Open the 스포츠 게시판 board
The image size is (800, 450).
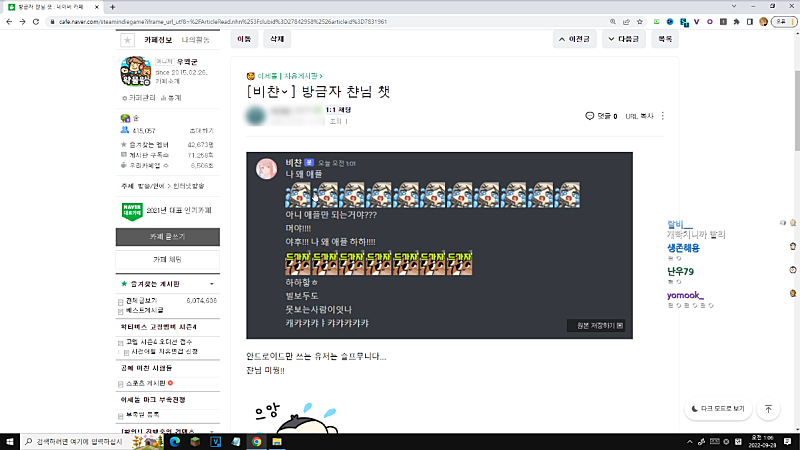[146, 383]
